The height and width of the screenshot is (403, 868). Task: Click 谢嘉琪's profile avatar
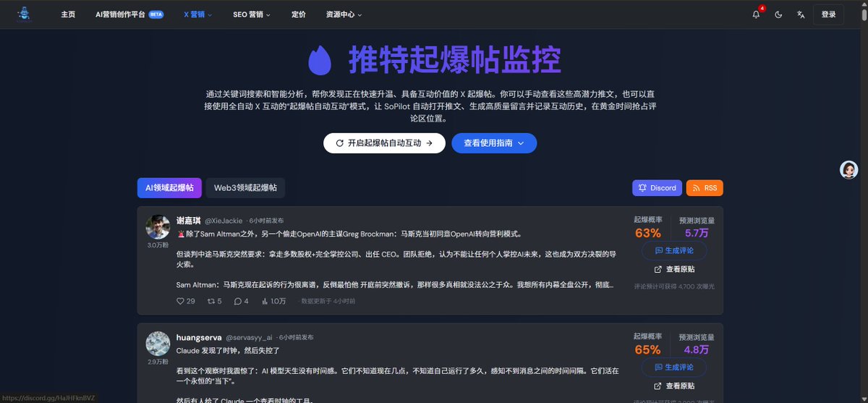pyautogui.click(x=158, y=226)
